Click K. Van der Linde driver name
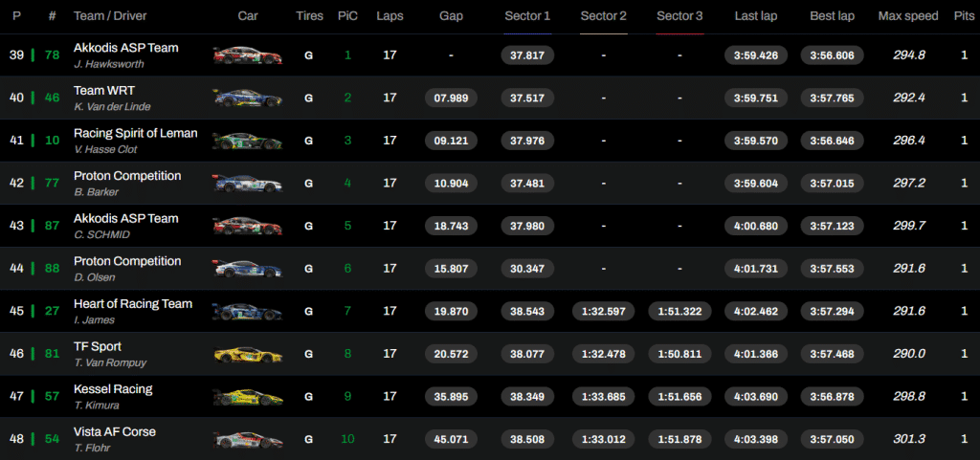 pos(112,107)
